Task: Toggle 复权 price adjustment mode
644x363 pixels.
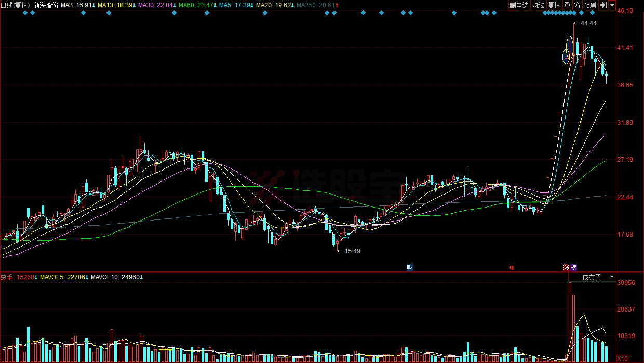Action: tap(554, 5)
